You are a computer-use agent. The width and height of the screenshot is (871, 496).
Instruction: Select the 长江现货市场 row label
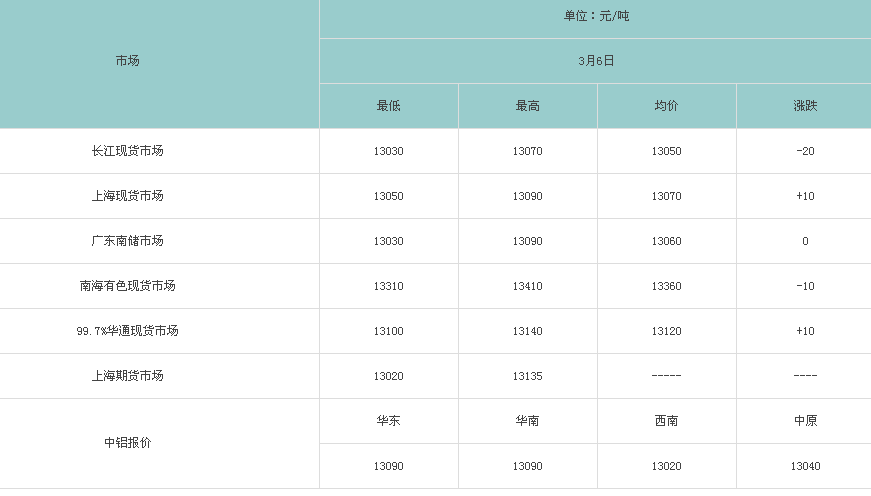click(x=127, y=151)
